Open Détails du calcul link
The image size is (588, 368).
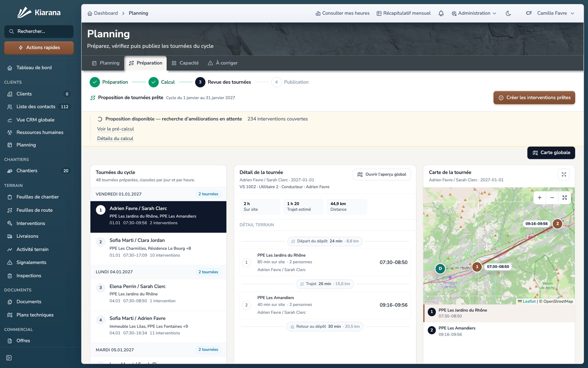pos(115,139)
